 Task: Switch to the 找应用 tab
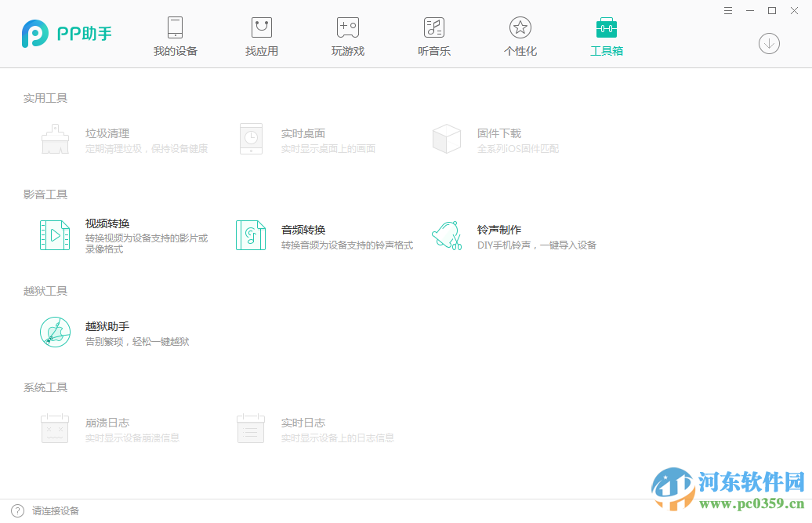(261, 35)
